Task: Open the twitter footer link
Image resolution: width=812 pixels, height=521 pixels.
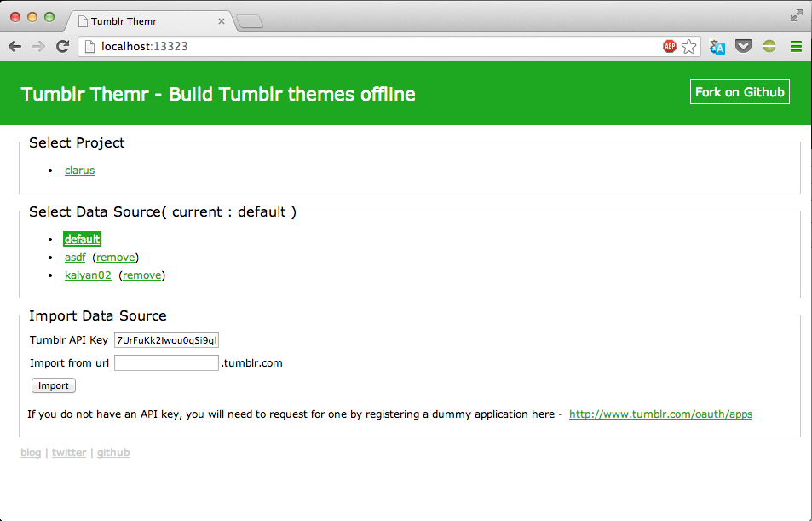Action: tap(69, 453)
